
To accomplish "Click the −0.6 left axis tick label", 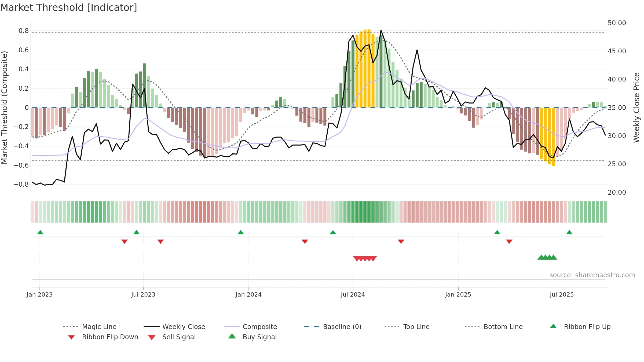I will pyautogui.click(x=21, y=165).
